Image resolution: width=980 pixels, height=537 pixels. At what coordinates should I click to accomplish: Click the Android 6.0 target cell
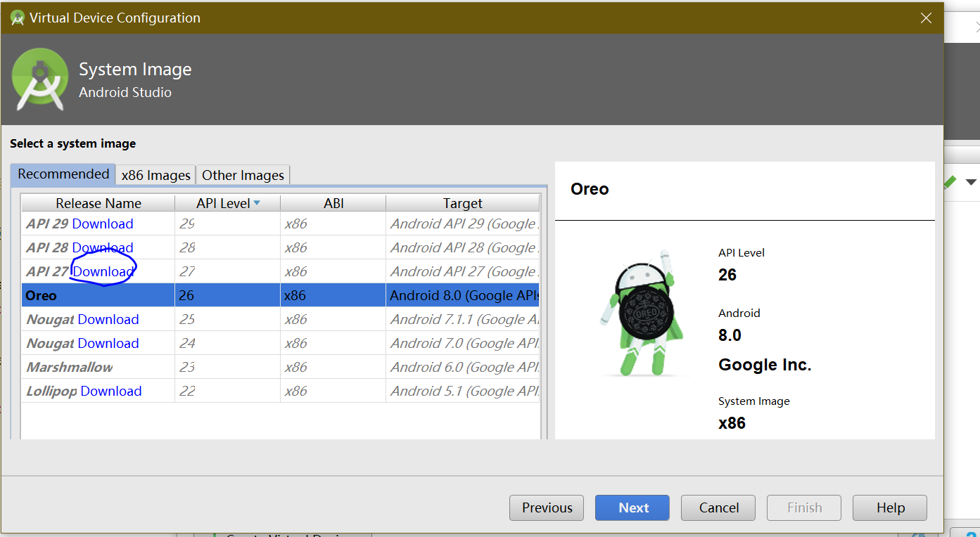pos(463,367)
